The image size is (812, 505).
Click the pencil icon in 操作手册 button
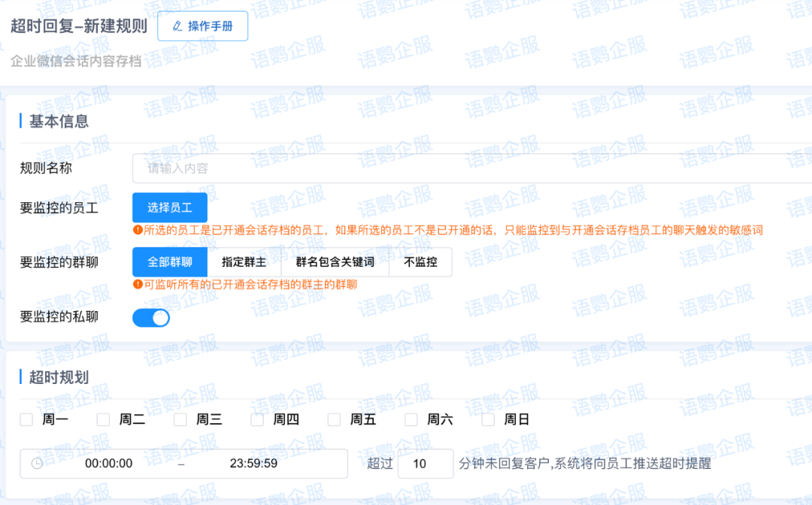(177, 26)
